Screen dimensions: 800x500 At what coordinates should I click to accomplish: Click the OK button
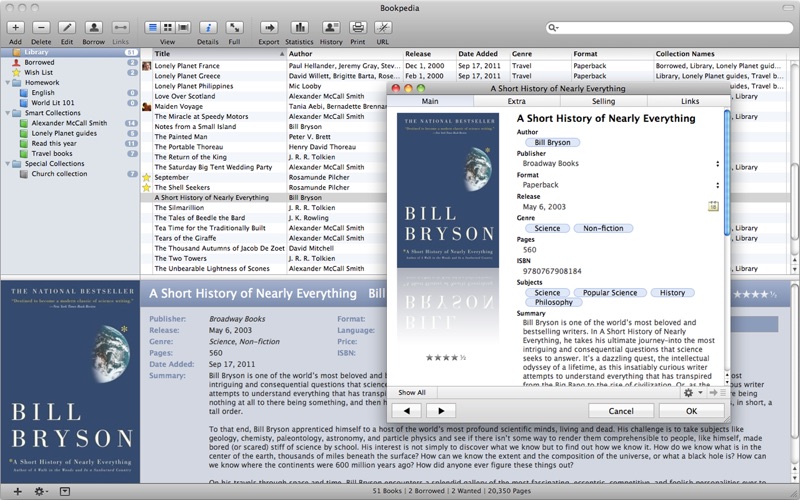pos(690,411)
